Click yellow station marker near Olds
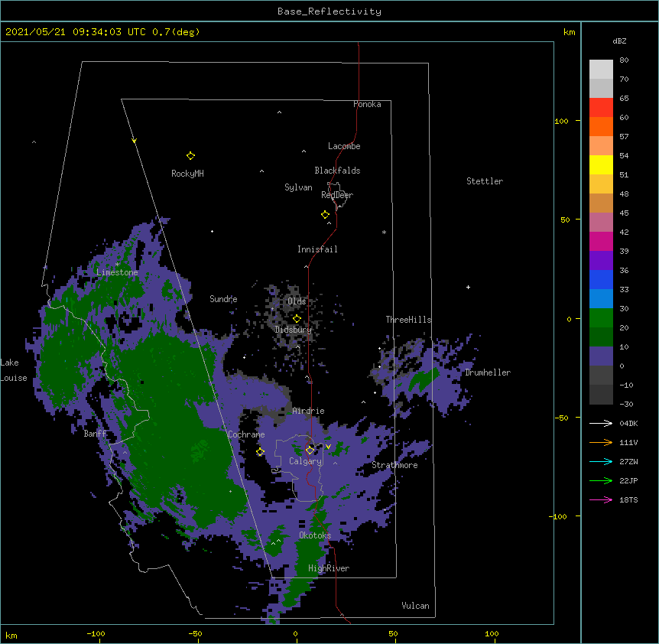 click(x=297, y=319)
